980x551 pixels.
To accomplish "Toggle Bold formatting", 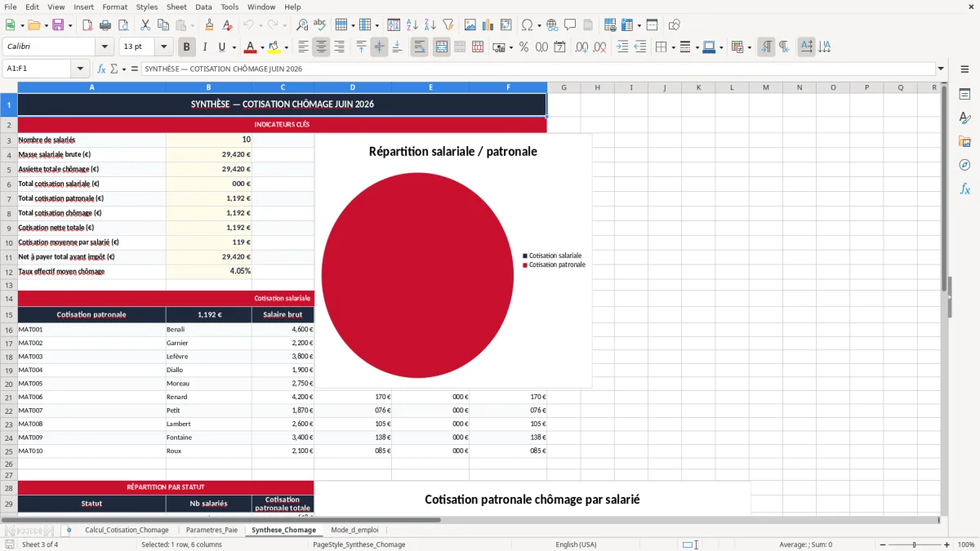I will tap(187, 47).
